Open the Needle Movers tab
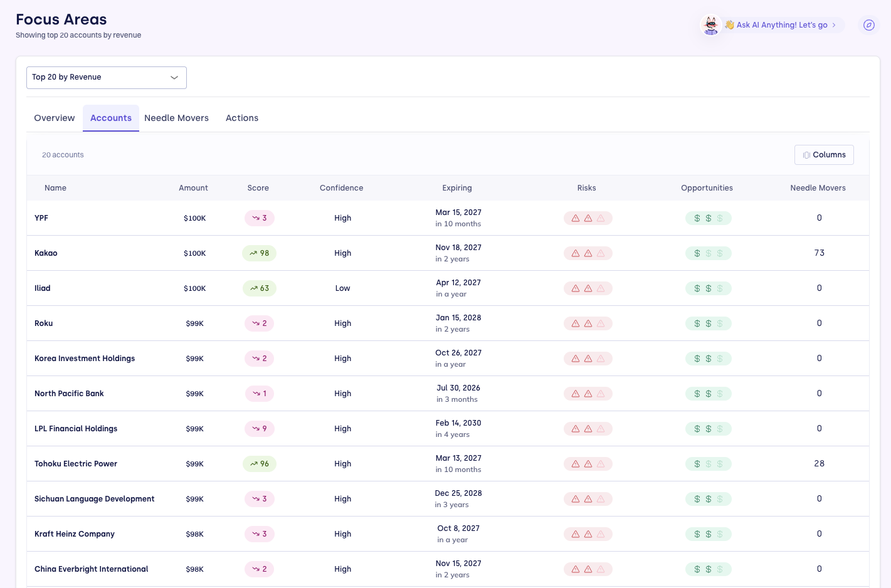 pyautogui.click(x=176, y=118)
